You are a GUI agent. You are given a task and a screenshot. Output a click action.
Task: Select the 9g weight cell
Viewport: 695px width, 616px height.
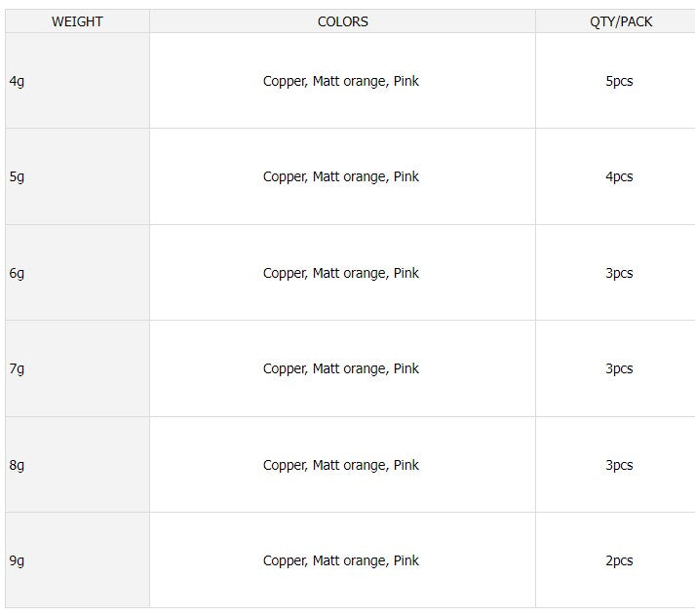point(17,560)
